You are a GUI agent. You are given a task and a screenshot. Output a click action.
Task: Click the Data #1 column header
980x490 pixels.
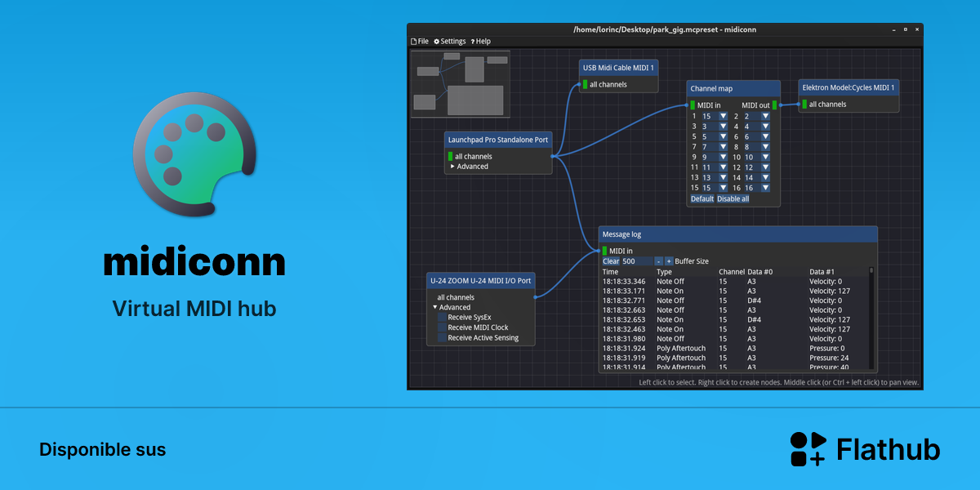tap(822, 272)
